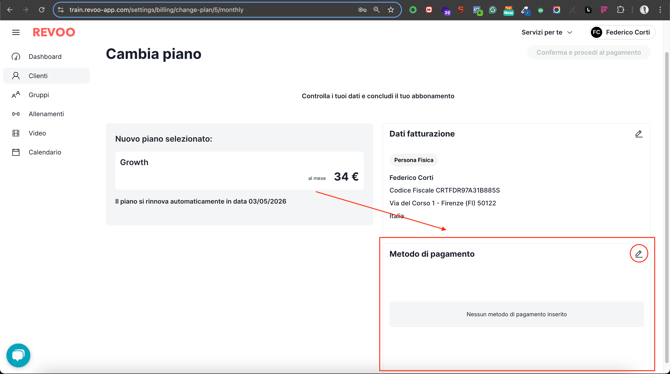
Task: Click the Persona Fisica tag
Action: coord(413,160)
